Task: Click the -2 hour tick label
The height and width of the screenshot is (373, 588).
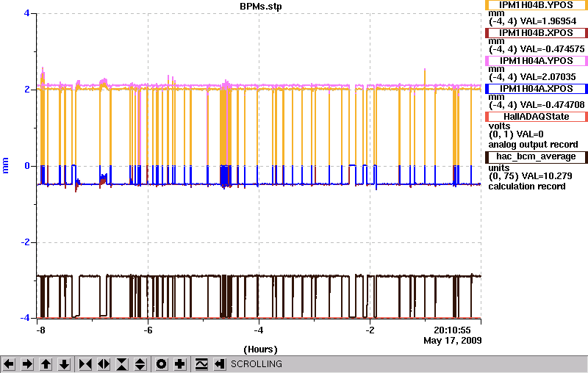Action: point(370,330)
